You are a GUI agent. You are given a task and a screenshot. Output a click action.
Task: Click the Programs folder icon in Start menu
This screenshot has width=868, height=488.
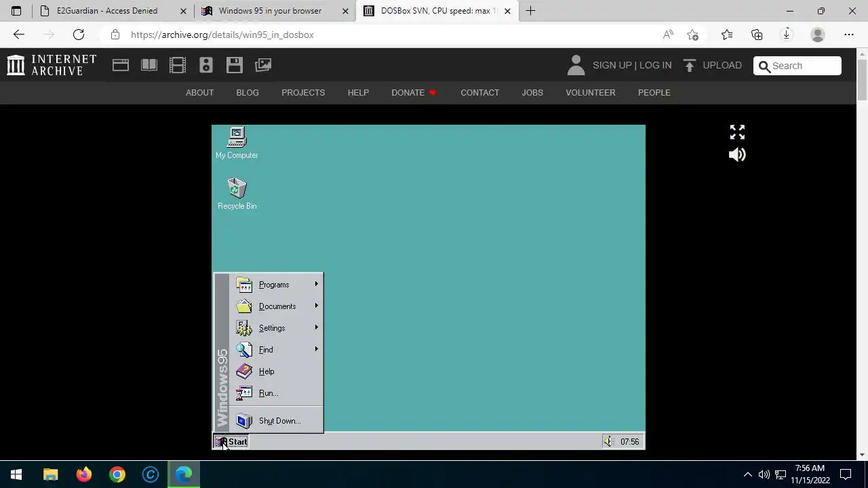pyautogui.click(x=244, y=285)
